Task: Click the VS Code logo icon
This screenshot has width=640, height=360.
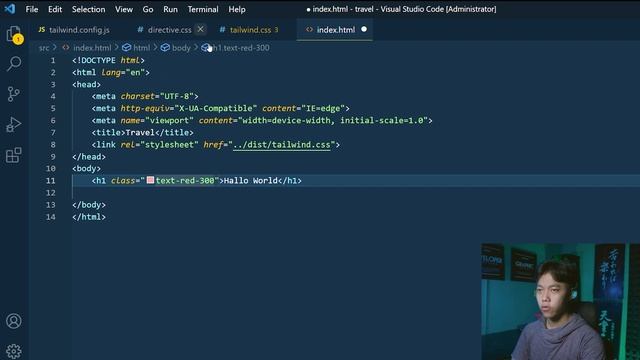Action: click(x=10, y=9)
